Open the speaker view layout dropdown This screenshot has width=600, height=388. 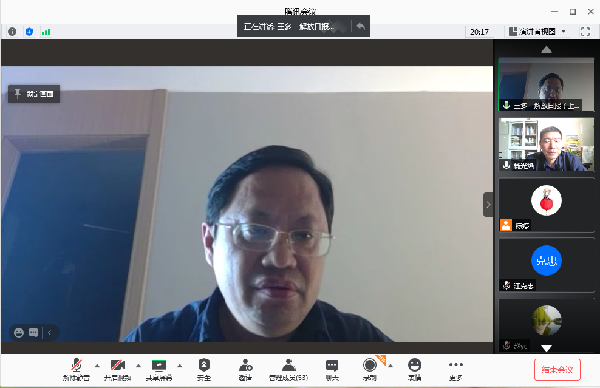pos(538,31)
